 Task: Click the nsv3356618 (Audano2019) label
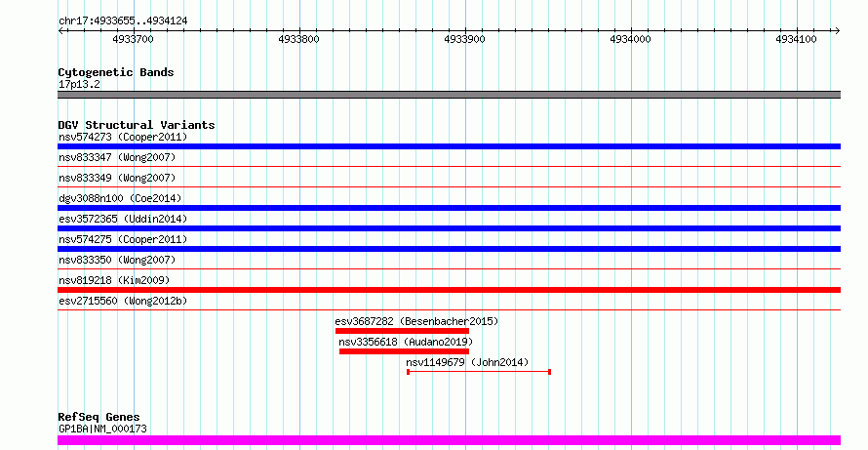click(x=407, y=342)
